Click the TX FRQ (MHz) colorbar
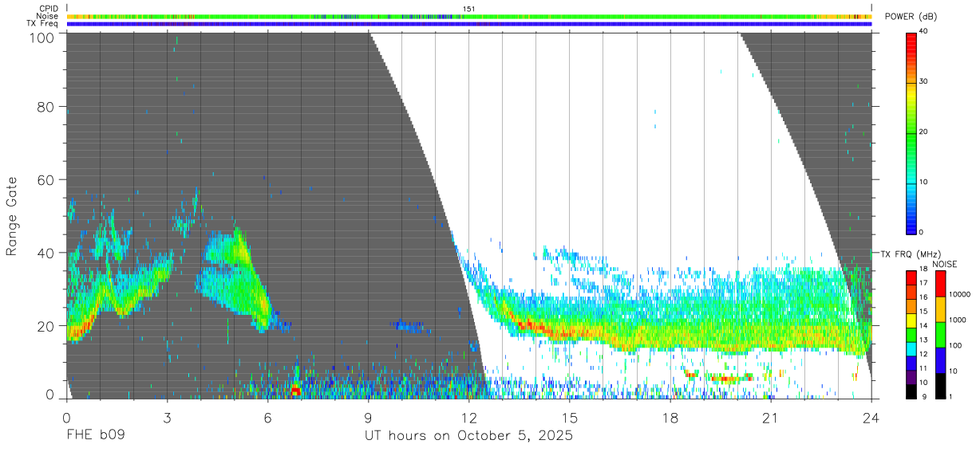The height and width of the screenshot is (452, 980). point(911,334)
